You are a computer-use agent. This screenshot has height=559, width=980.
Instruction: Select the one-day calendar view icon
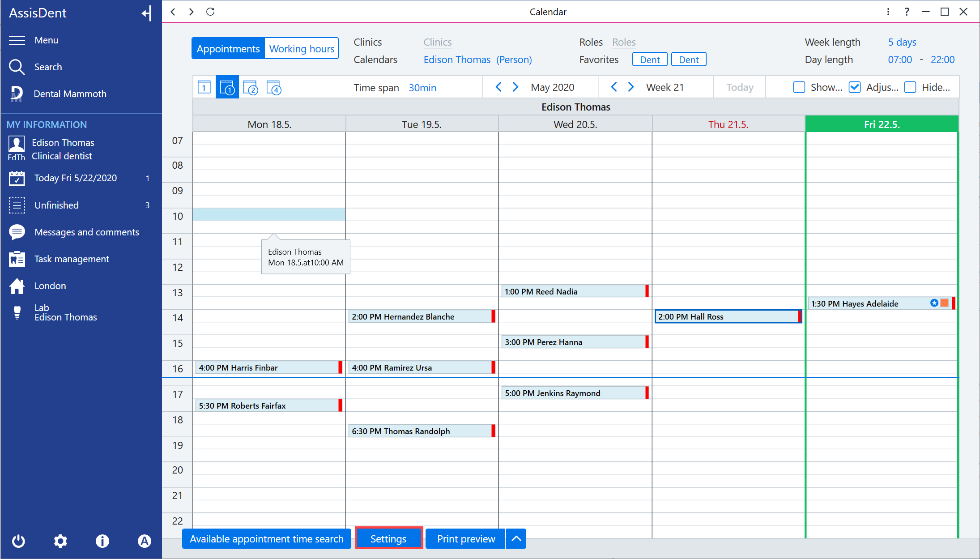[x=204, y=87]
